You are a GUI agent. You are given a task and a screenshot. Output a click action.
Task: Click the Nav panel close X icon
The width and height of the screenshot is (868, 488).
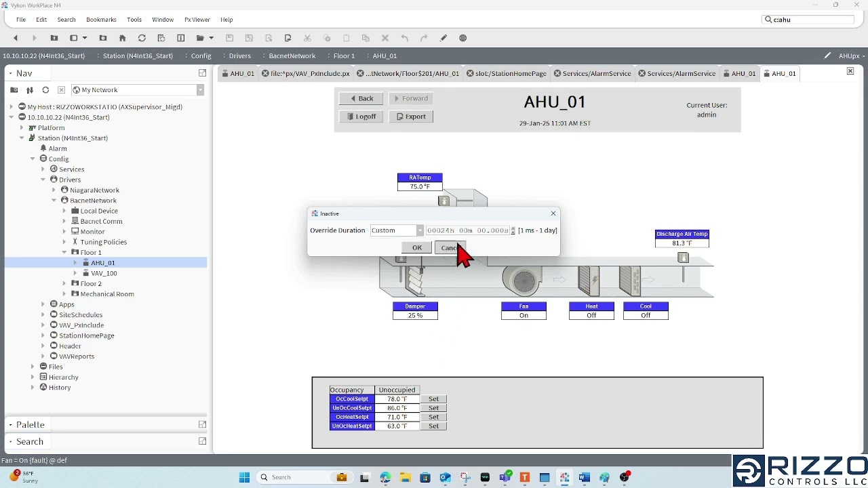point(61,89)
